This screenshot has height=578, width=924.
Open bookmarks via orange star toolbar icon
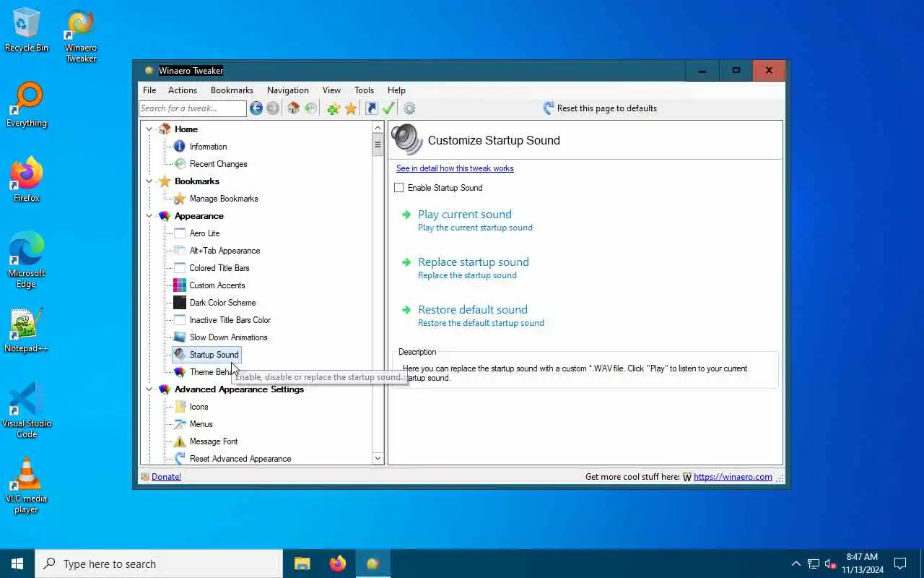click(x=351, y=108)
